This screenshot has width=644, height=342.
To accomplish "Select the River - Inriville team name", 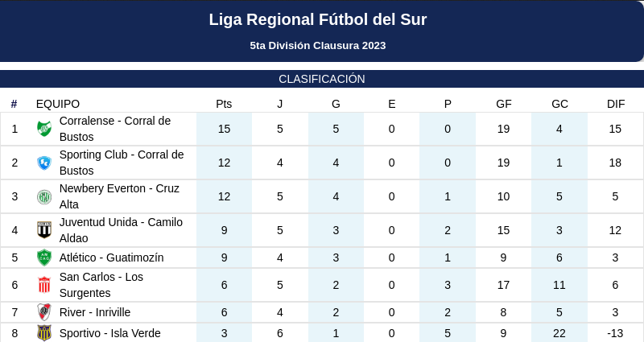I will [x=95, y=312].
